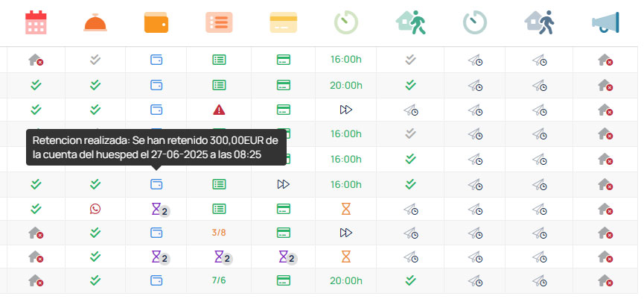This screenshot has height=302, width=644.
Task: Click the blue wallet icon left of the warning triangle
Action: [156, 110]
